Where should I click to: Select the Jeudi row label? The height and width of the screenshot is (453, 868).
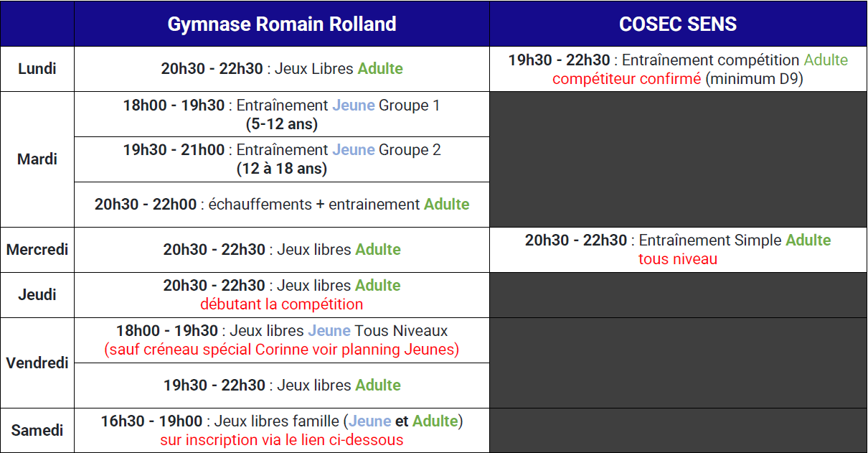click(x=37, y=295)
